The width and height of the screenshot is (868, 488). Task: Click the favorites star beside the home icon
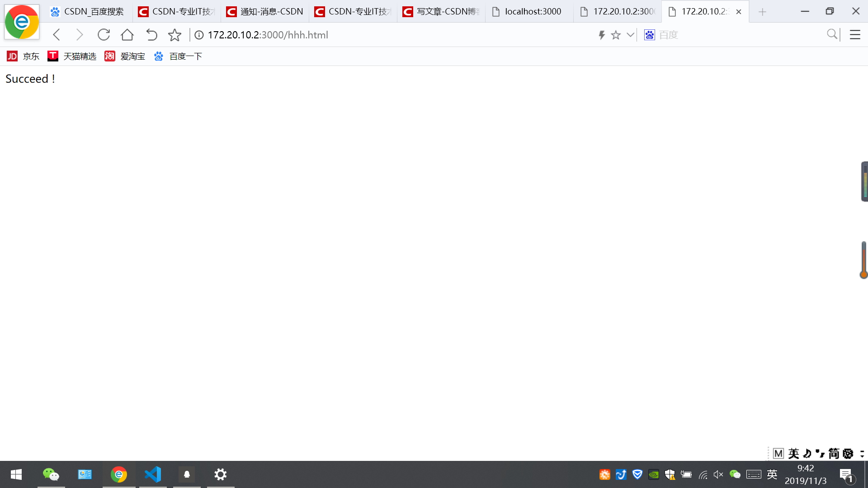175,35
